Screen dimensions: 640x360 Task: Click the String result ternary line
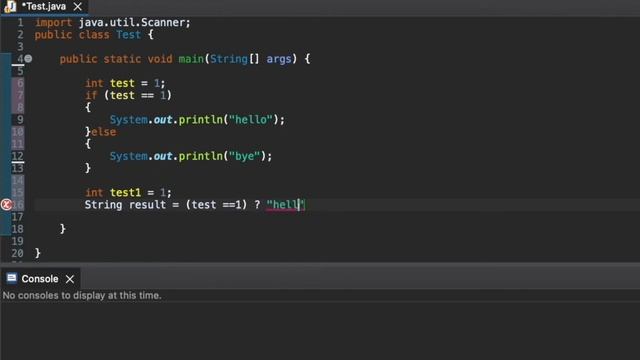(195, 204)
